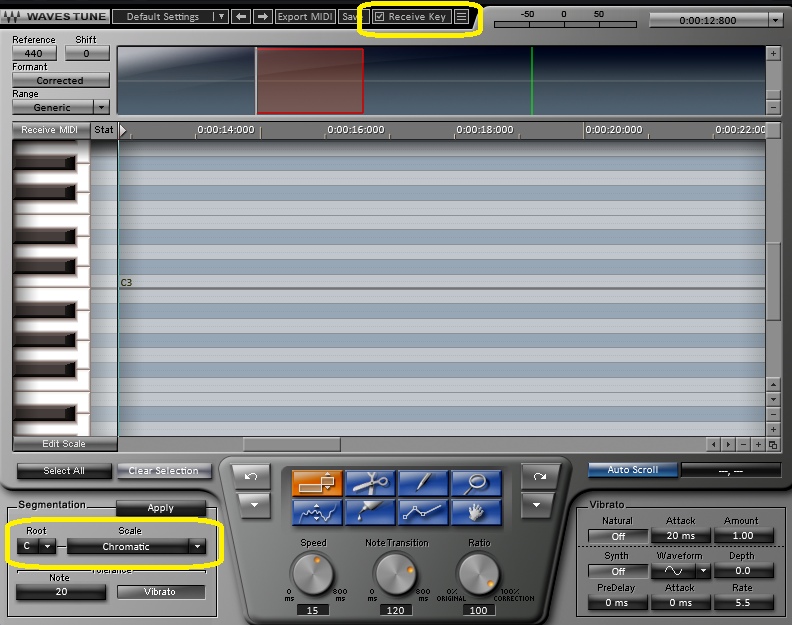The width and height of the screenshot is (792, 625).
Task: Select the note selection tool
Action: [315, 483]
